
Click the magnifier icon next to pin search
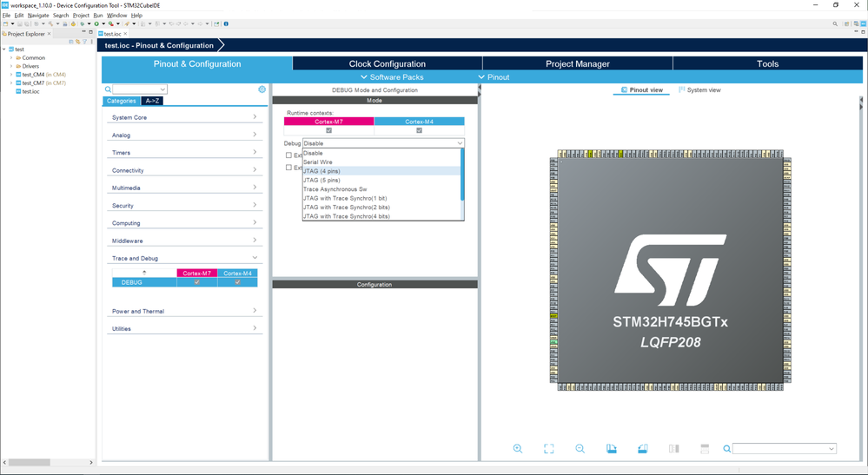point(727,448)
